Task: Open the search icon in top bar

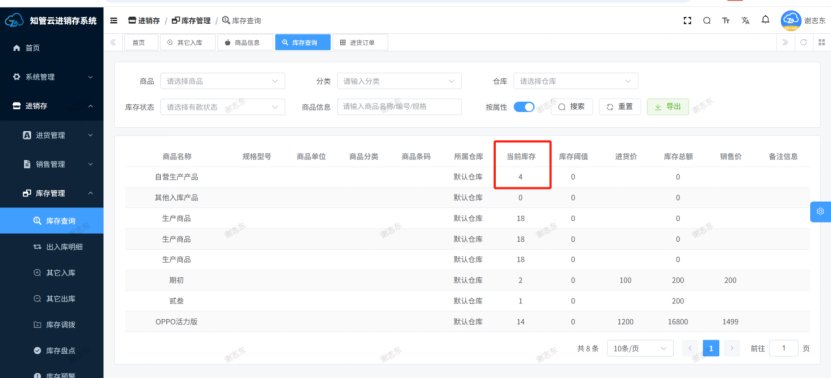Action: [706, 21]
